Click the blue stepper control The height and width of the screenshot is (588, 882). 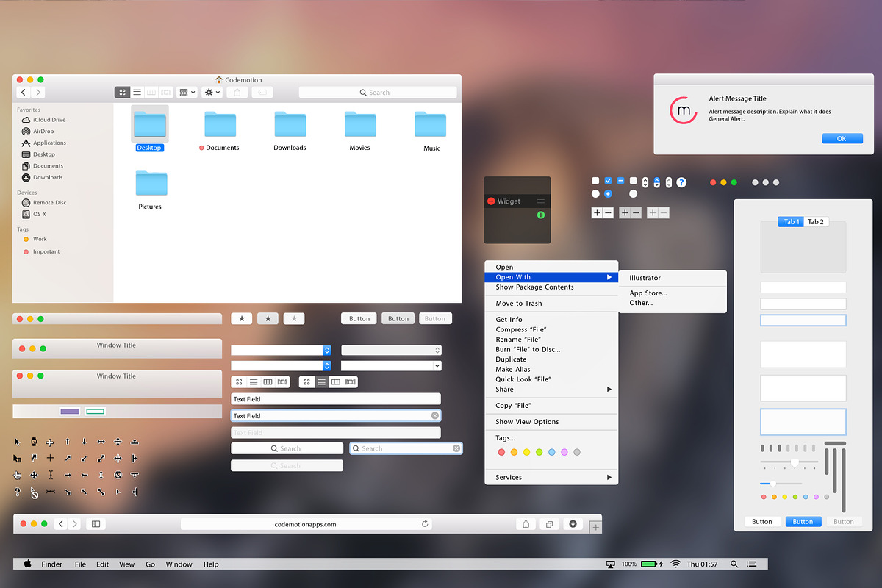click(x=656, y=182)
